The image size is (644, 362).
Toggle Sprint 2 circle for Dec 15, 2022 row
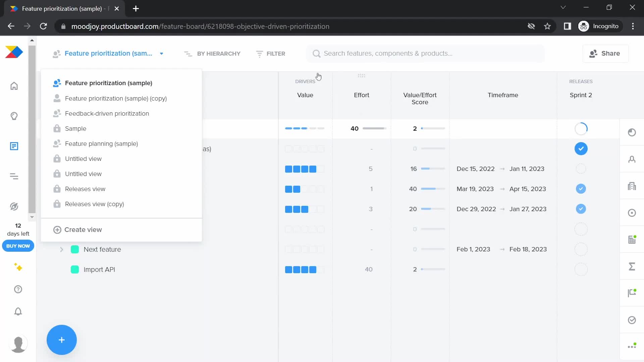[x=581, y=169]
